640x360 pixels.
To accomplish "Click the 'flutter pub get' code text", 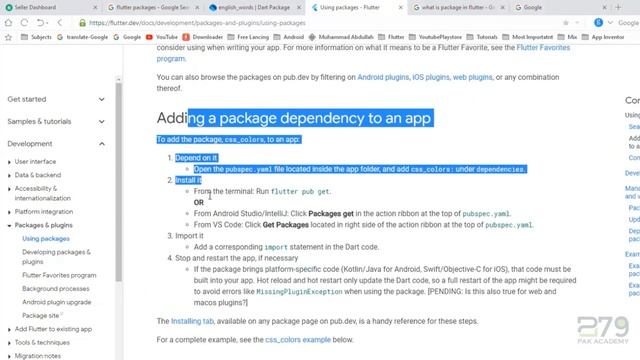I will tap(300, 191).
